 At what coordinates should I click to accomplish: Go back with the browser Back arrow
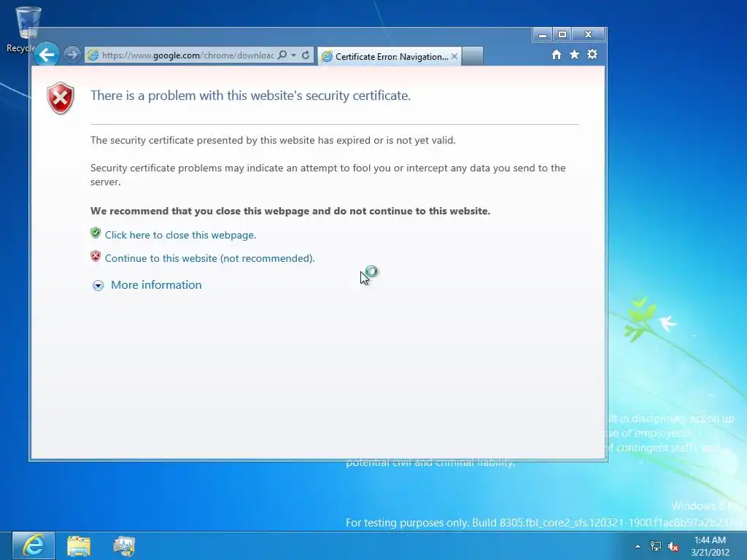tap(47, 55)
